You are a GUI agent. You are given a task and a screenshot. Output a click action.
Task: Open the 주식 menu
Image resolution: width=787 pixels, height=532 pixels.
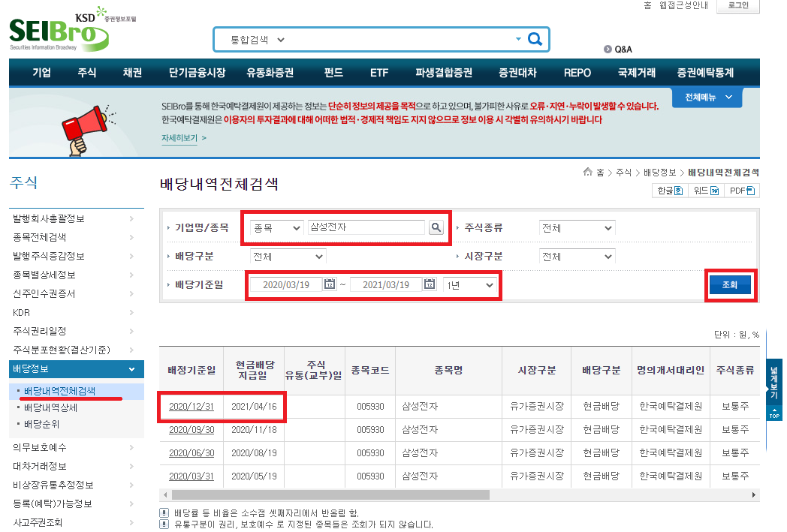(87, 73)
